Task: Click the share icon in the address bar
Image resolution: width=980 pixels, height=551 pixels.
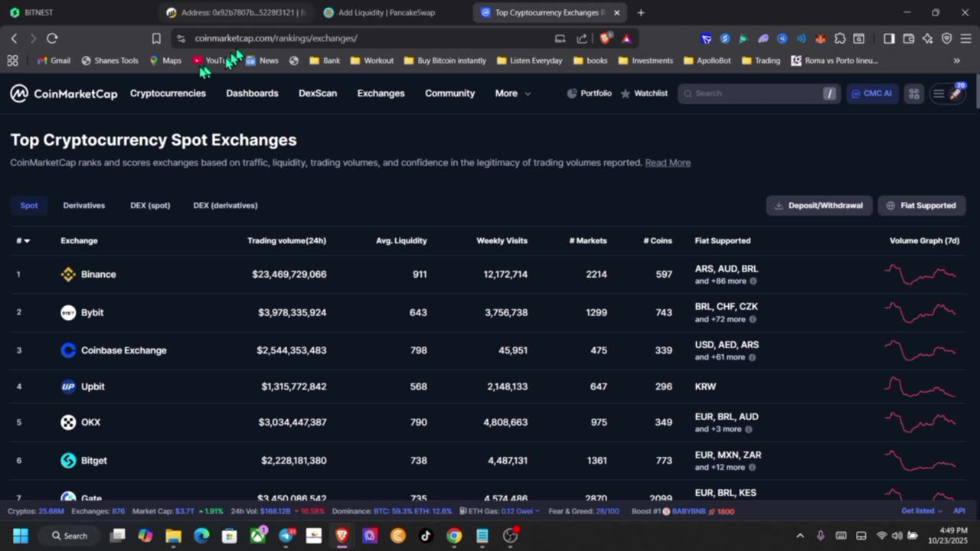Action: 582,38
